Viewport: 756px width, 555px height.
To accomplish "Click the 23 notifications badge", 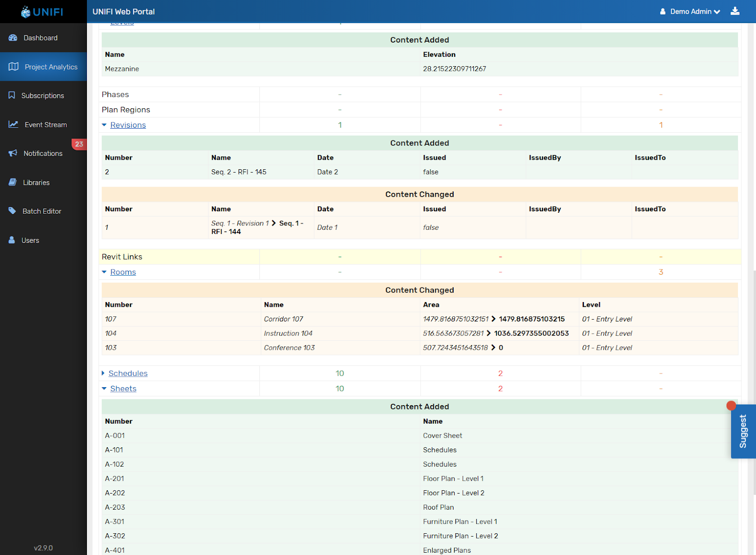I will tap(79, 144).
